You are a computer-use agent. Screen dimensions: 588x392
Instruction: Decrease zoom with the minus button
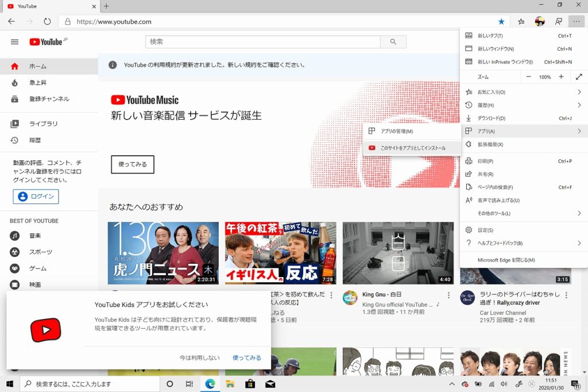pos(529,77)
